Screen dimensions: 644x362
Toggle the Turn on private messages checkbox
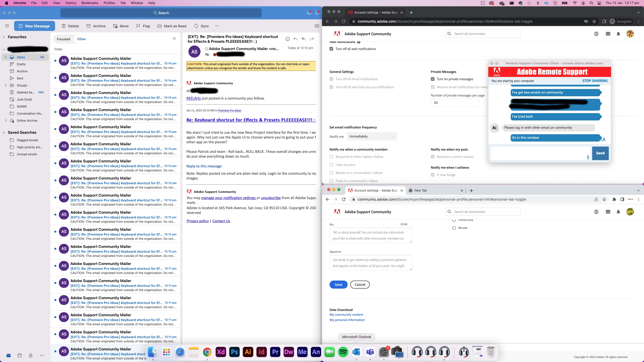433,79
